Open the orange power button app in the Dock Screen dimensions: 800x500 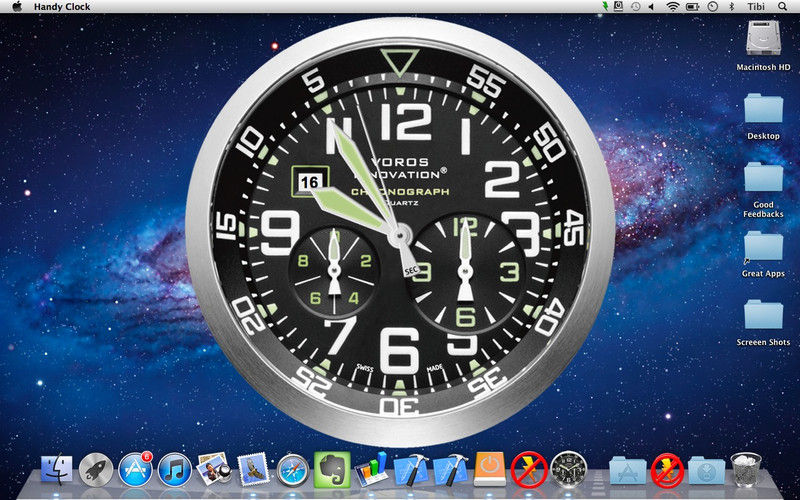(489, 469)
